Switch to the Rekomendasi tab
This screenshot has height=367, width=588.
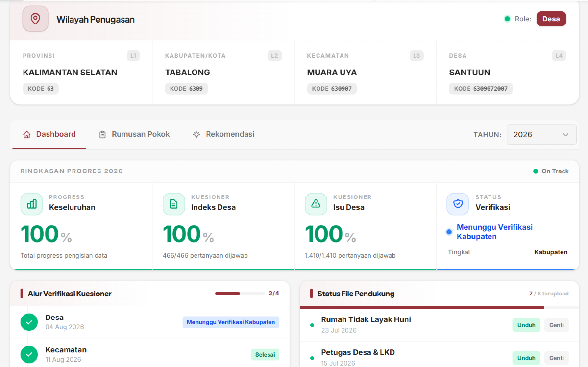[223, 134]
